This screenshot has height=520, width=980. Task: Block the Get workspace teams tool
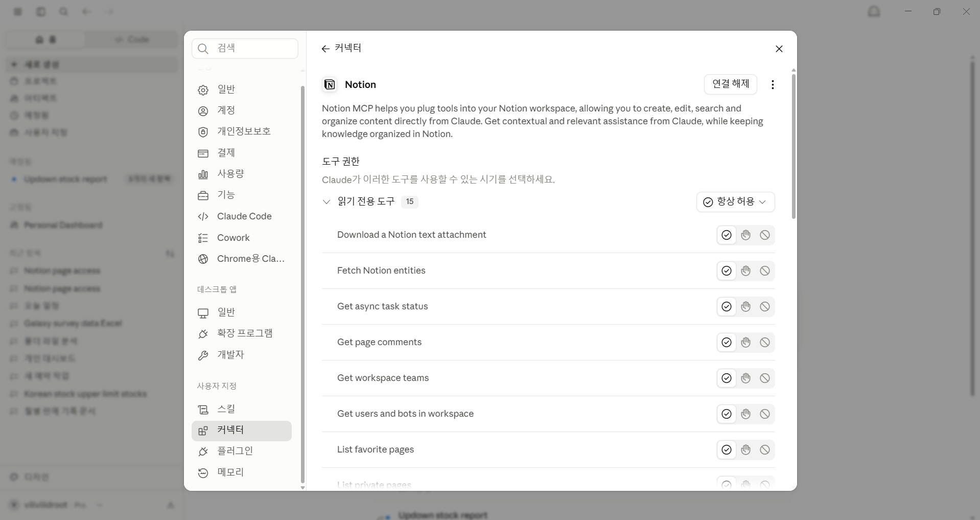pos(765,378)
